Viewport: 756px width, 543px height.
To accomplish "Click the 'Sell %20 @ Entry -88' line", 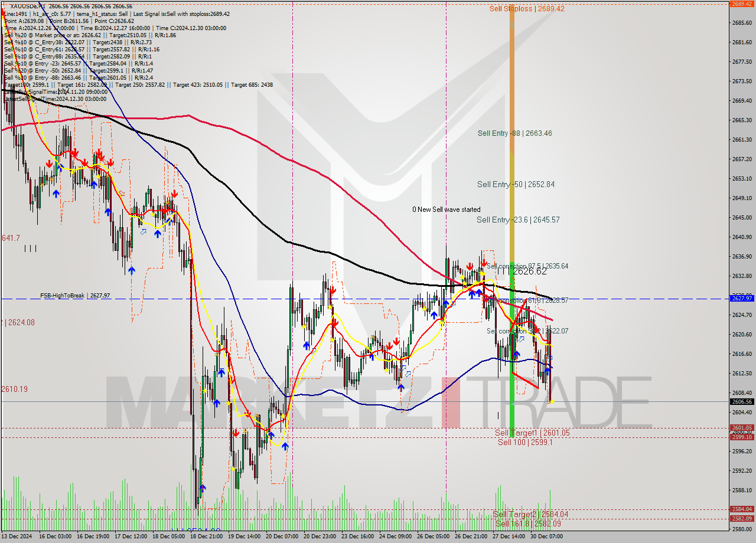I will coord(78,78).
